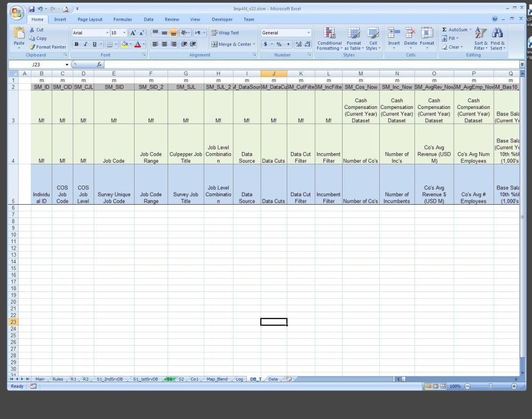
Task: Toggle Wrap Text on
Action: tap(225, 32)
